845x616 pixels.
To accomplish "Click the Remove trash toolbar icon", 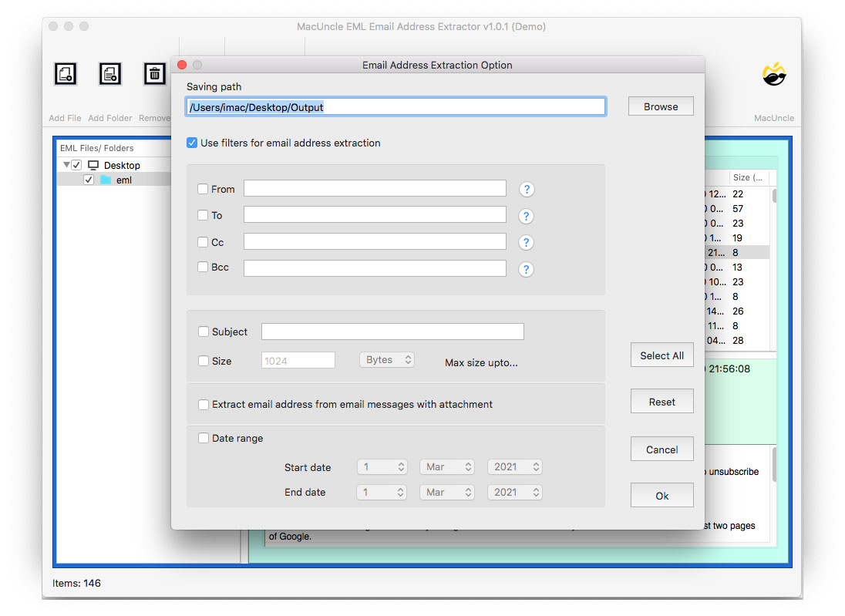I will pyautogui.click(x=154, y=74).
